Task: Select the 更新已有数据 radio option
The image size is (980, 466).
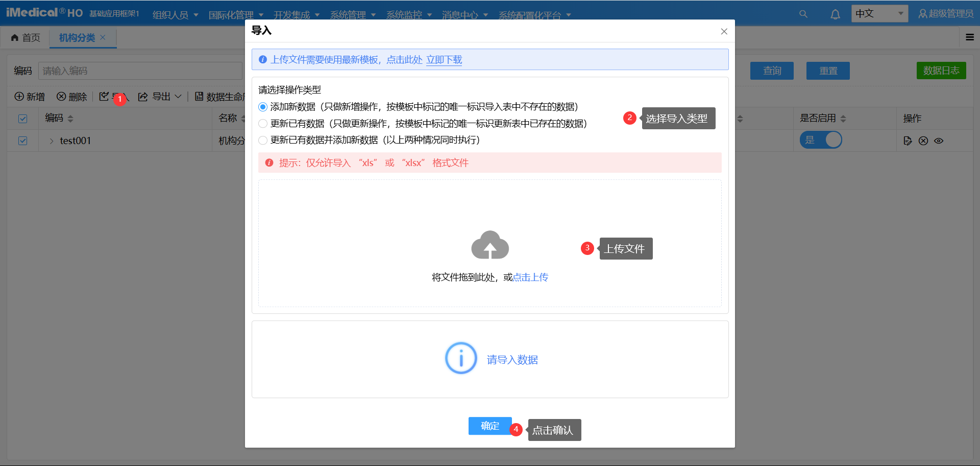Action: point(263,123)
